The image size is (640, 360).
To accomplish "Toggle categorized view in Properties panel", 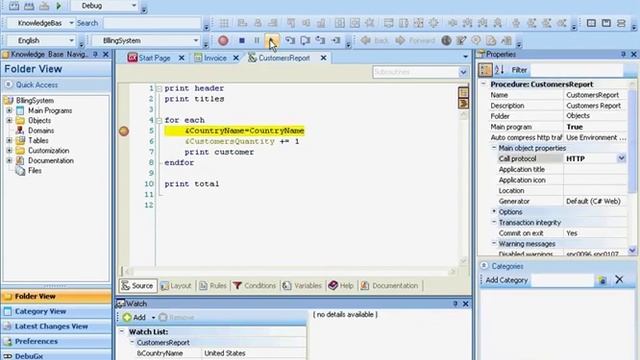I will coord(485,70).
